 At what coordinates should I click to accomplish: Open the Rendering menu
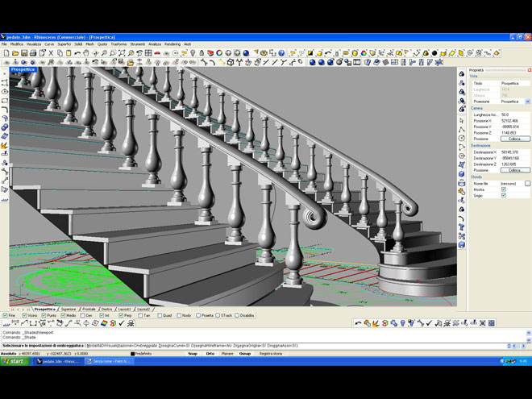click(x=172, y=44)
